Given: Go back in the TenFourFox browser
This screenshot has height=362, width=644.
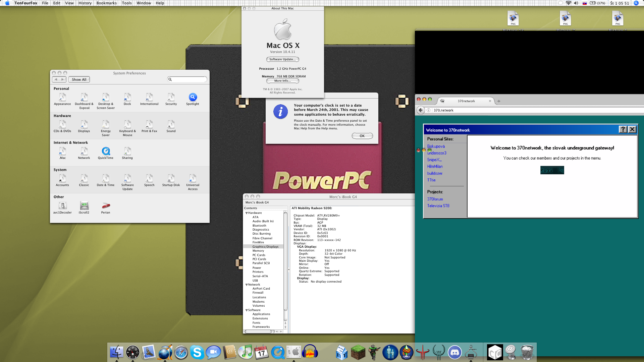Looking at the screenshot, I should (x=421, y=110).
